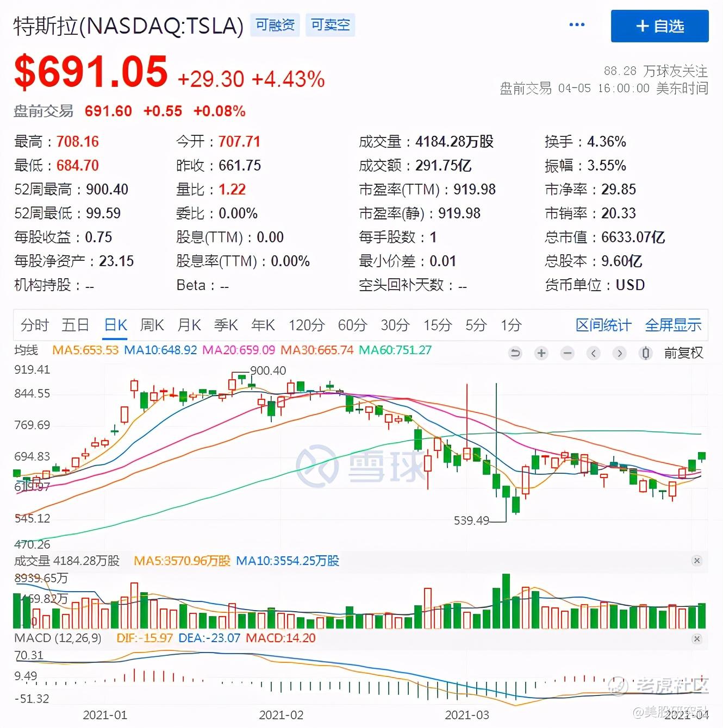
Task: Click the volume MA5:3570.96万股 label
Action: [x=182, y=561]
